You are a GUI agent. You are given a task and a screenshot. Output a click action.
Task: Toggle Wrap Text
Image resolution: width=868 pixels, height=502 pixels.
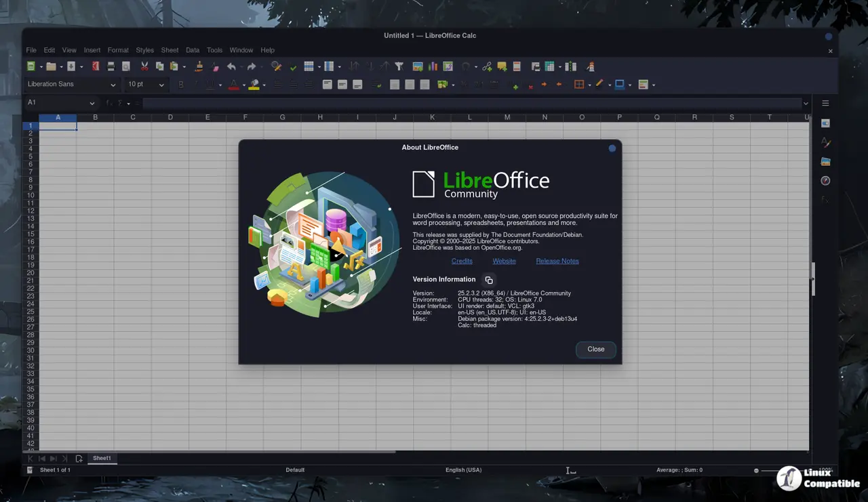378,85
